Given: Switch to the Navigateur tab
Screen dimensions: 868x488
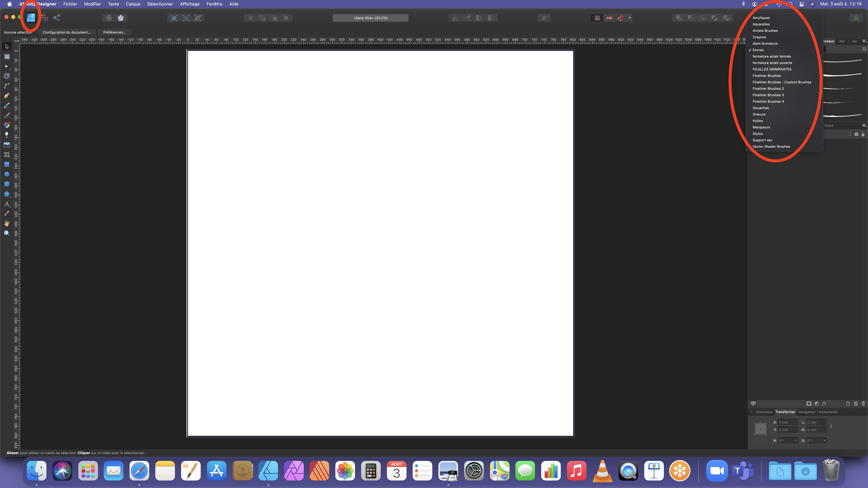Looking at the screenshot, I should (807, 412).
